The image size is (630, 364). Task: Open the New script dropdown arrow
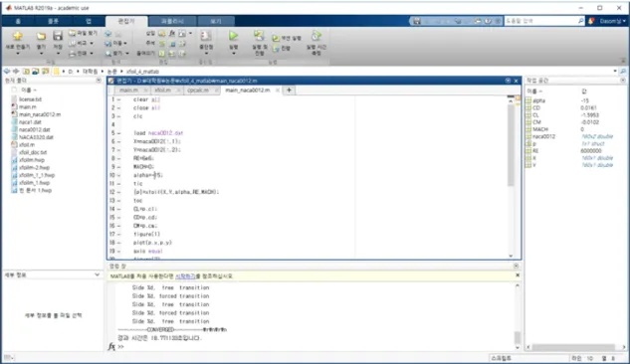17,54
